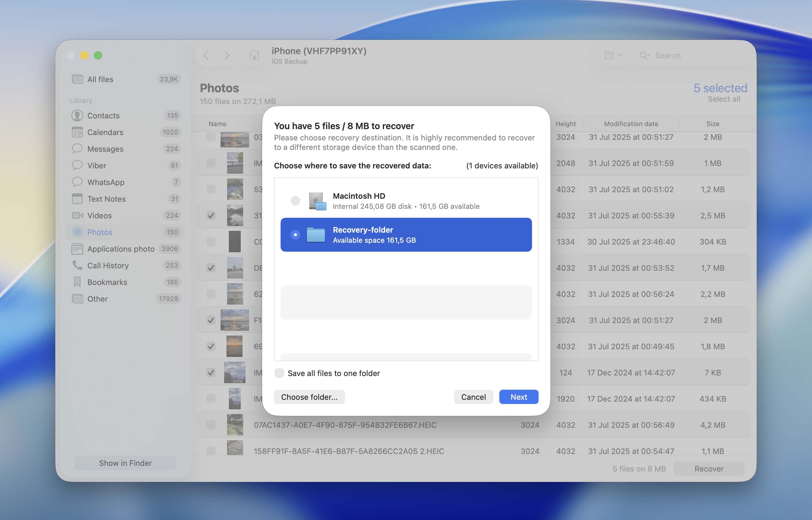Click Show in Finder button
Screen dimensions: 812x520
125,463
